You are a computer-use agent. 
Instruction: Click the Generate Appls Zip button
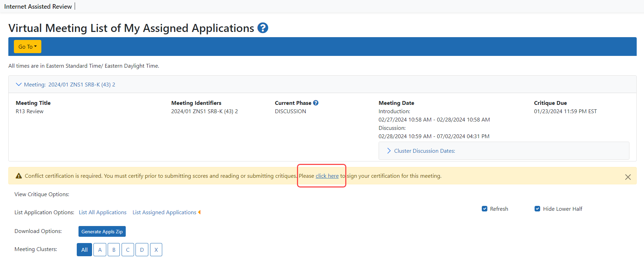coord(102,232)
